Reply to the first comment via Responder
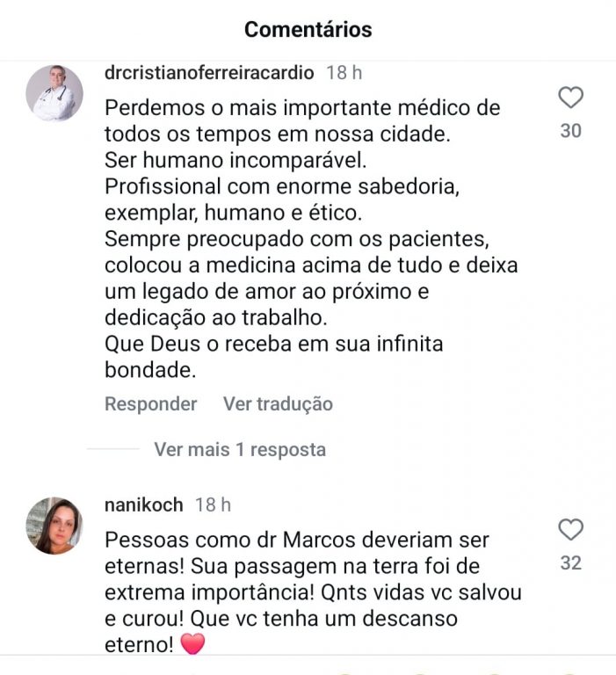Screen dimensions: 616x675 (x=150, y=403)
